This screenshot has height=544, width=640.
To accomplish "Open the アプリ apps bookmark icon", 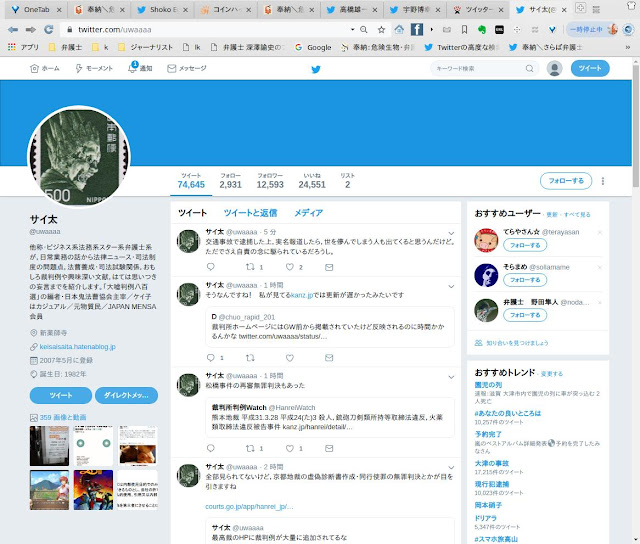I will click(x=23, y=47).
